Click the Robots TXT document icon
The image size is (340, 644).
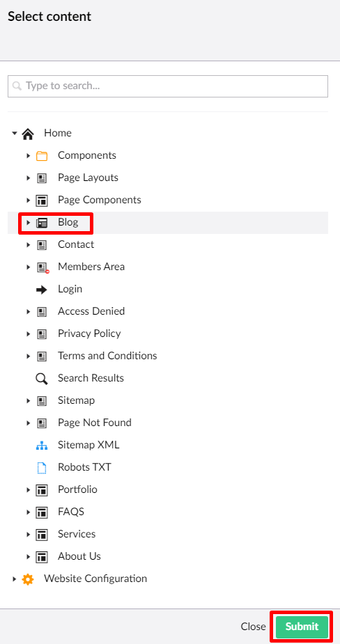click(x=42, y=467)
